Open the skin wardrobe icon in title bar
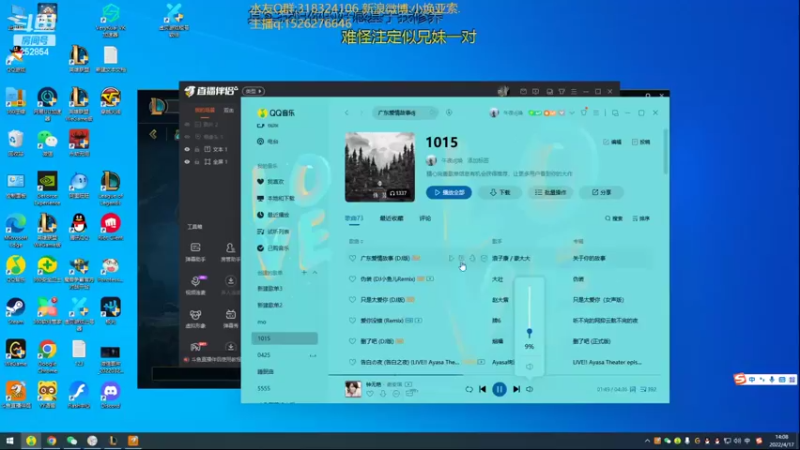Viewport: 800px width, 450px height. click(x=584, y=113)
